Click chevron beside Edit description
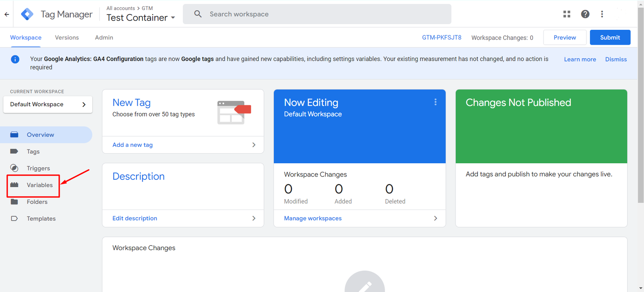 [x=254, y=218]
